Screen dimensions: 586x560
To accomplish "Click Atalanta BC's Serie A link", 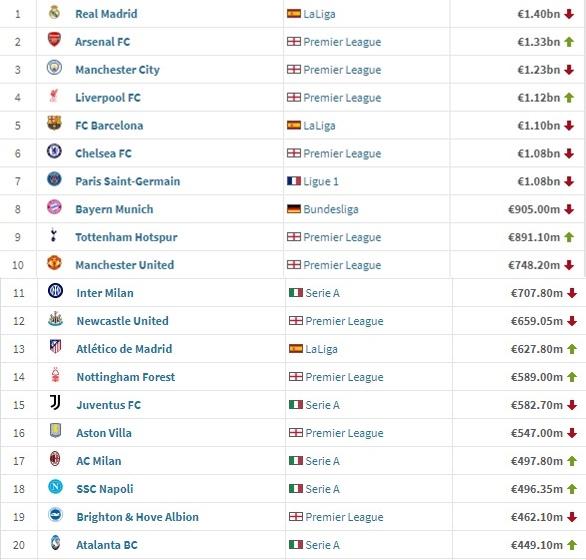I will click(x=322, y=545).
